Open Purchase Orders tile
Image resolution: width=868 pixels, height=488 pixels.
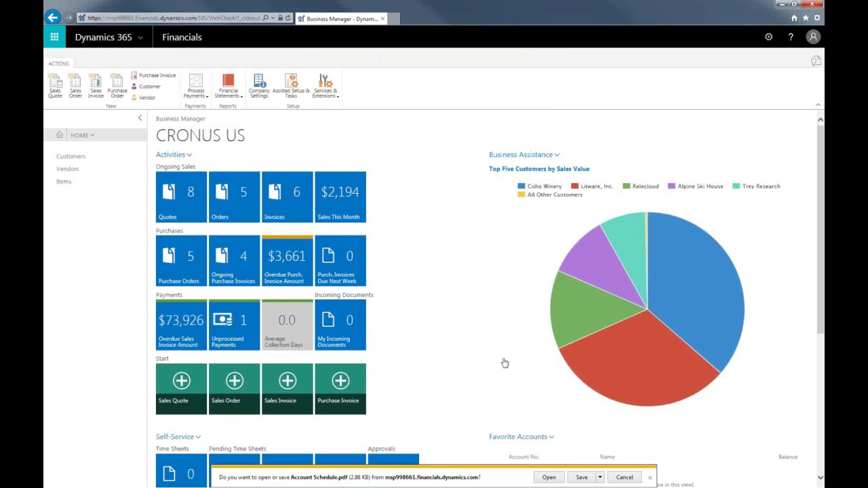(181, 261)
